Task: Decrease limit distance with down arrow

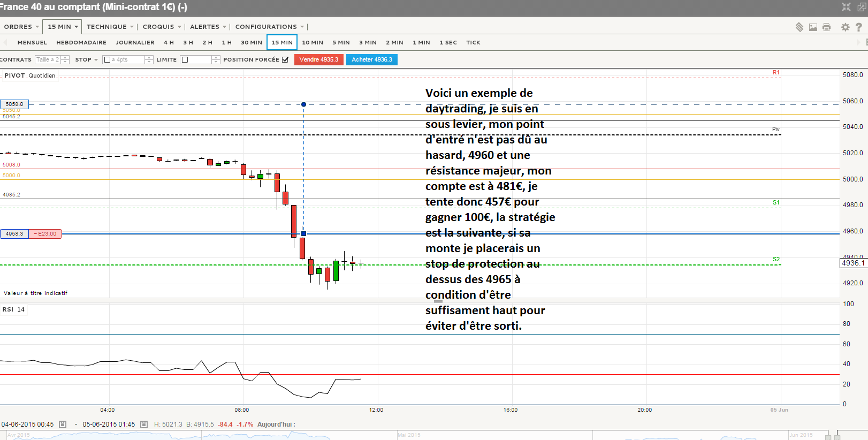Action: pos(216,62)
